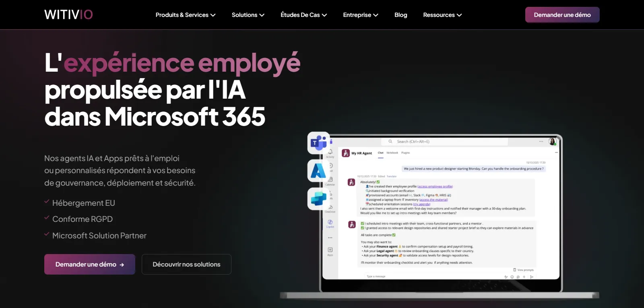Click the Découvrir nos solutions button
The image size is (644, 308).
(x=186, y=265)
